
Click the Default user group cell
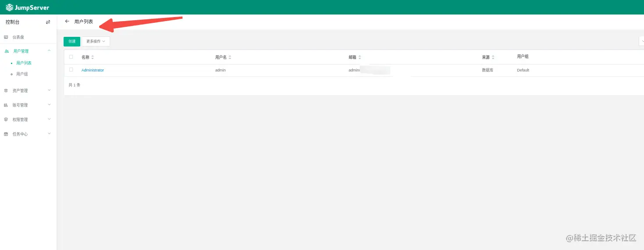tap(523, 70)
